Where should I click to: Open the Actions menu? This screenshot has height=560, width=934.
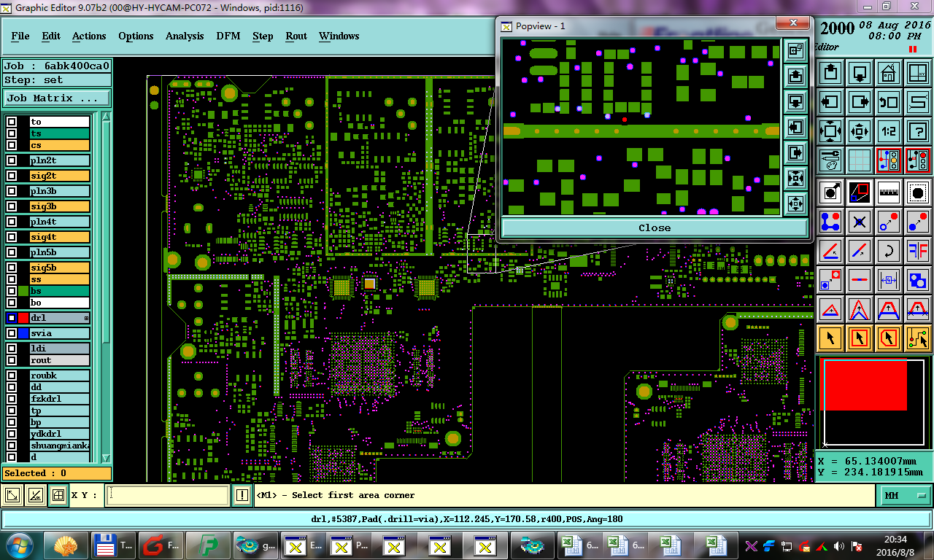point(89,36)
